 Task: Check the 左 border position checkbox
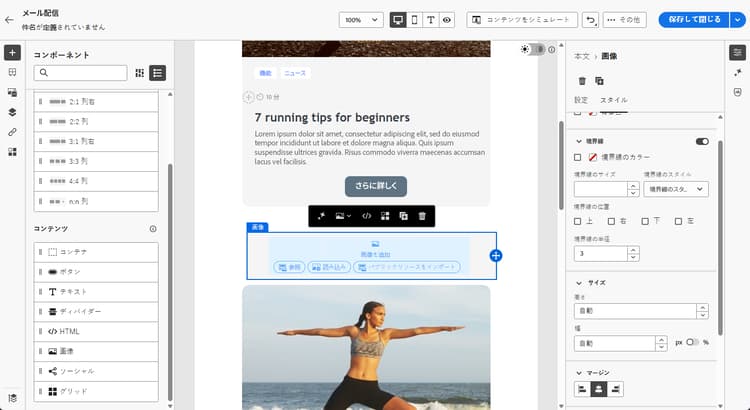pos(678,222)
